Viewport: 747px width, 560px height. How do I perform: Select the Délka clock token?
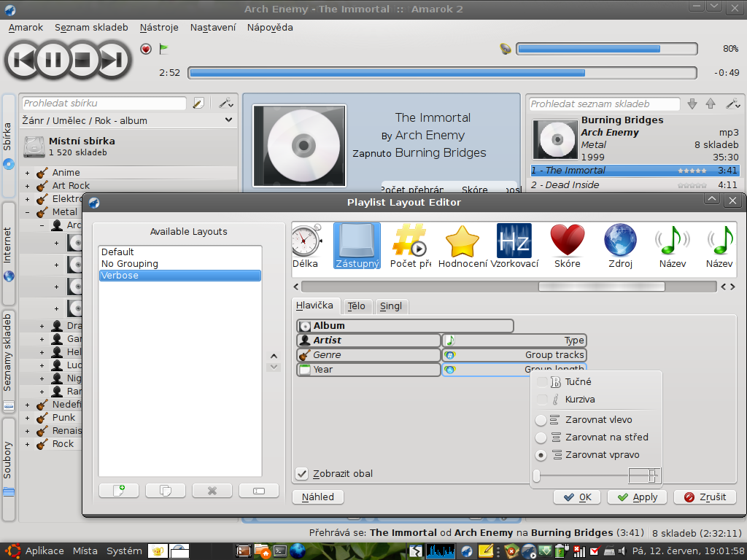[306, 246]
